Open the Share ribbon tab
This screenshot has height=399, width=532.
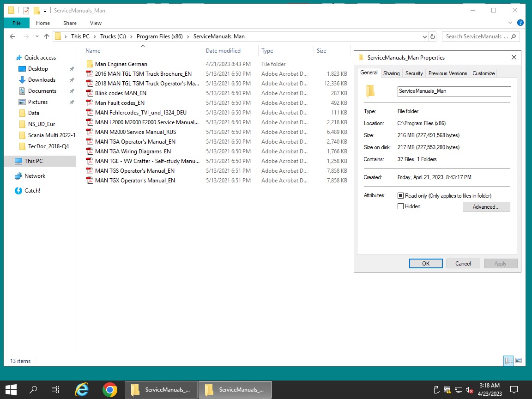pyautogui.click(x=70, y=23)
